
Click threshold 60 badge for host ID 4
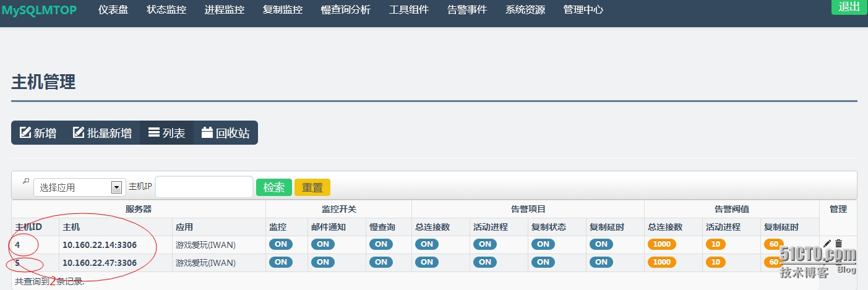tap(774, 244)
